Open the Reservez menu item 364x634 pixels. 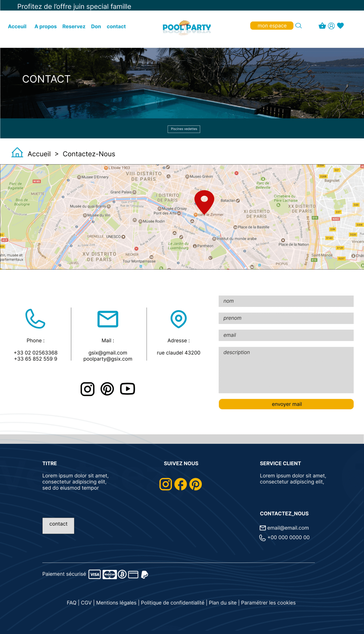click(x=74, y=26)
